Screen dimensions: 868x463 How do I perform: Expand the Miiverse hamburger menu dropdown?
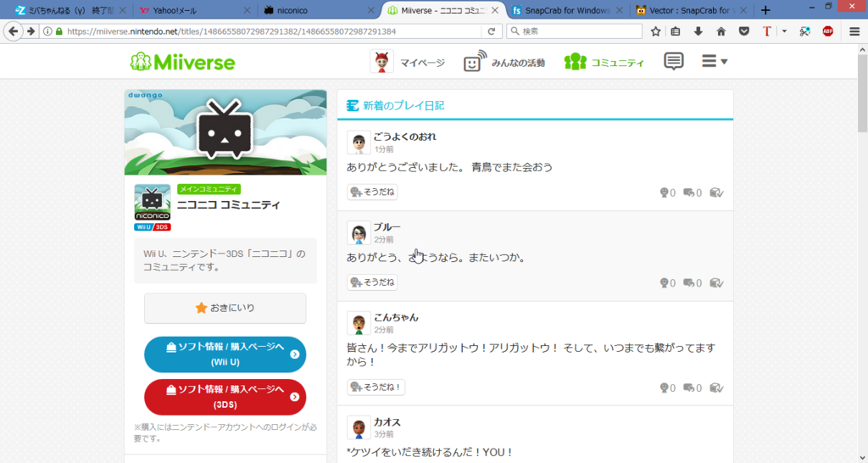tap(714, 61)
